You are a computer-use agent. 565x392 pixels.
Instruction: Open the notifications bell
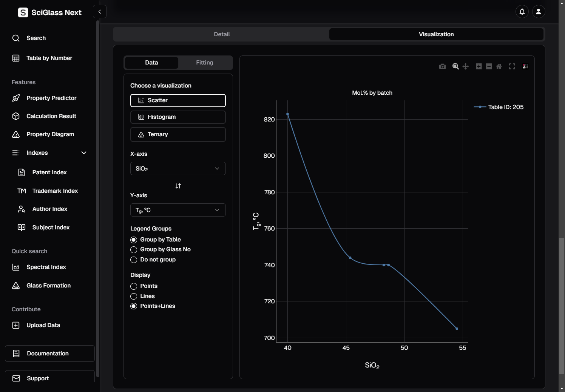click(522, 12)
